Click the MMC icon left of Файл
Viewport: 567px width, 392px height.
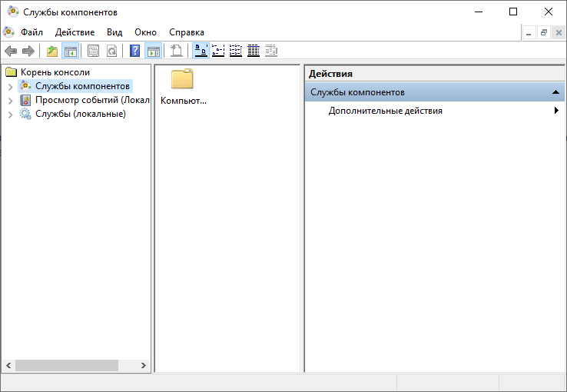[x=8, y=32]
